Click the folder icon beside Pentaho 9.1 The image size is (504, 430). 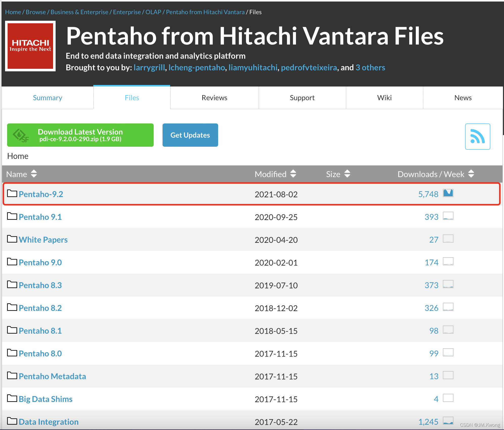pos(12,216)
